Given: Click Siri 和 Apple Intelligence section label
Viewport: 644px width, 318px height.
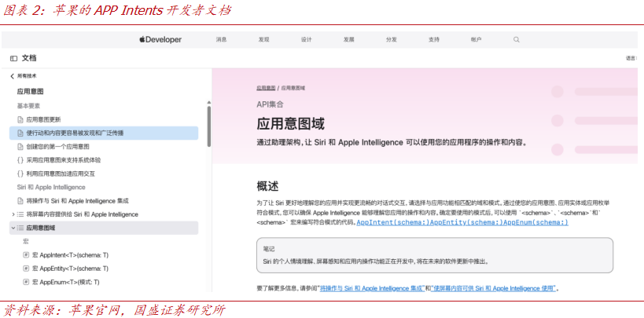Looking at the screenshot, I should [51, 187].
